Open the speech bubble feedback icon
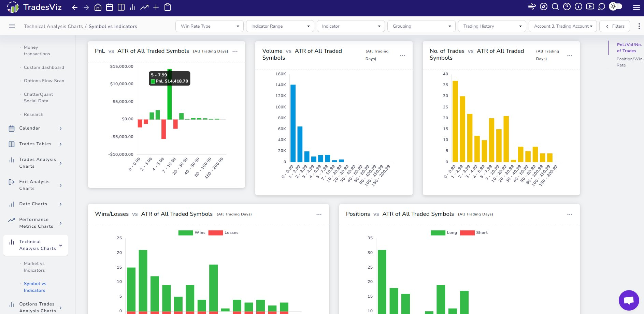The height and width of the screenshot is (314, 644). (x=602, y=6)
